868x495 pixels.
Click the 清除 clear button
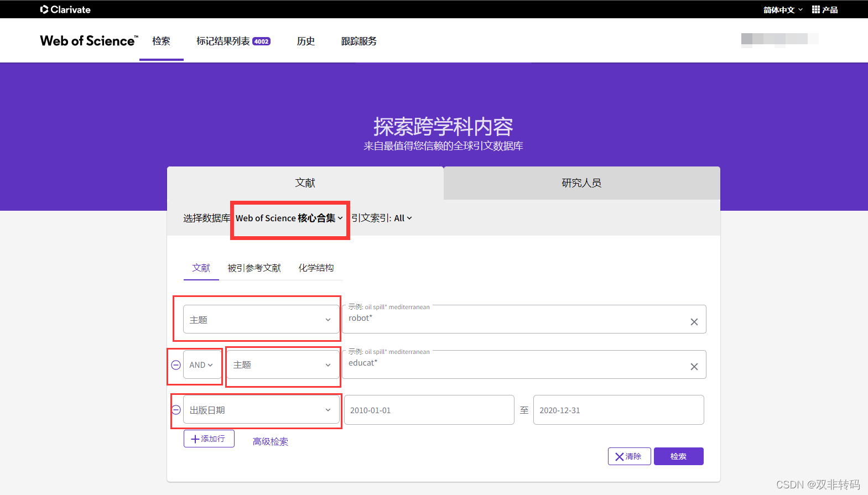point(630,456)
